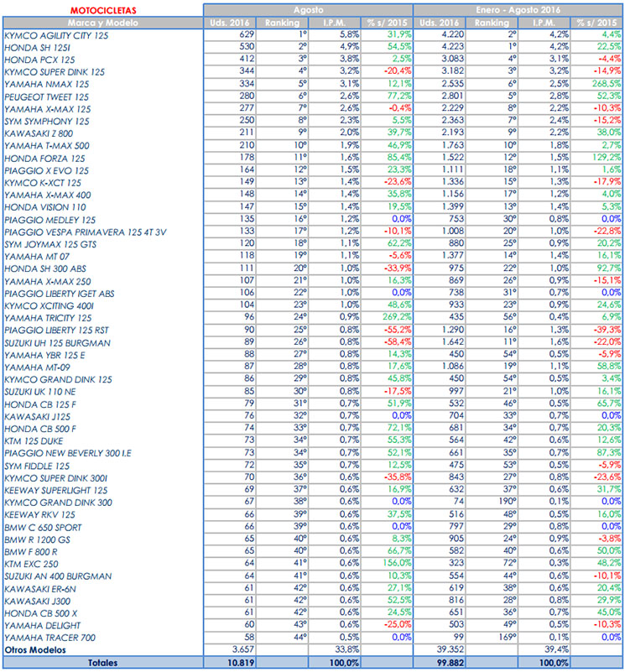Screen dimensions: 625x672
Task: Select the 'Marca y Modelo' column header
Action: click(x=103, y=23)
